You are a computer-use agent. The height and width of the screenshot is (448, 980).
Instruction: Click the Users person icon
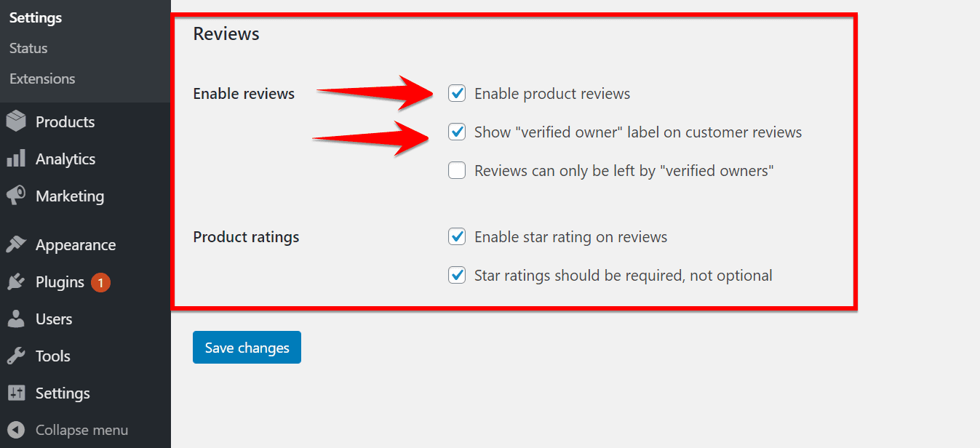(16, 319)
